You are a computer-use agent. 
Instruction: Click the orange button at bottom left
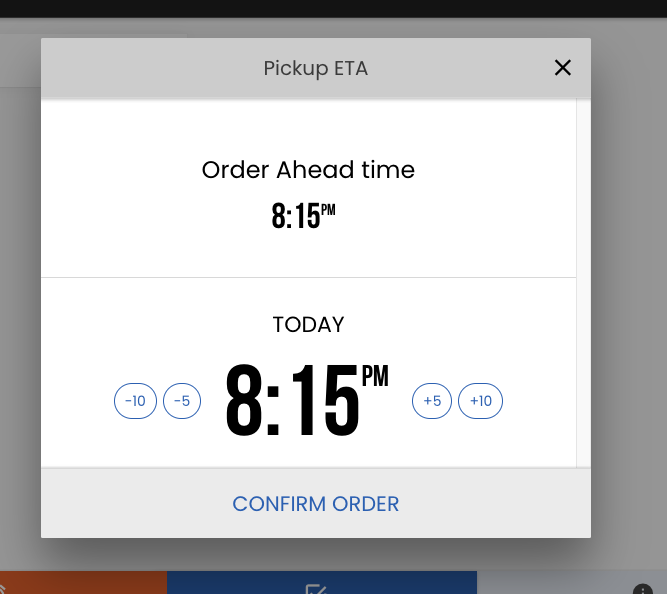(83, 583)
